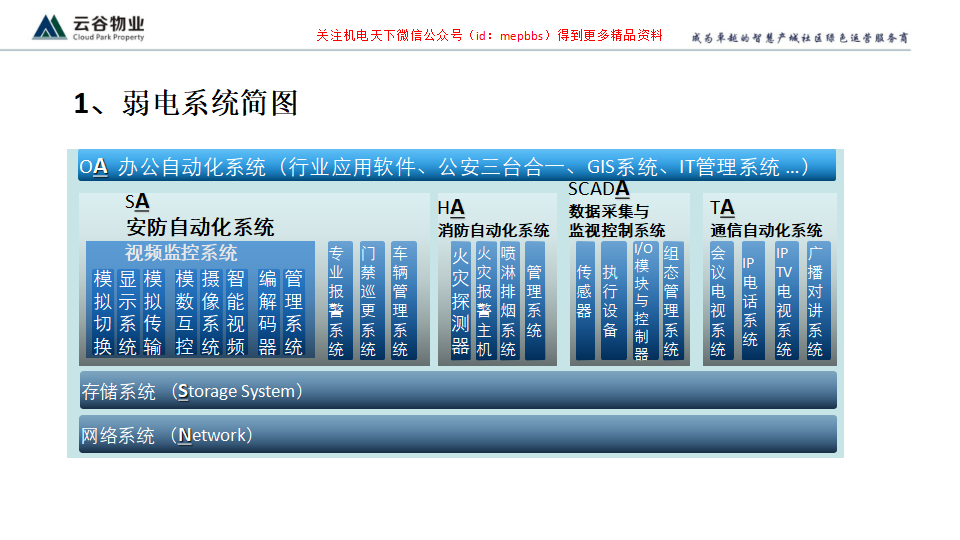Click the OA 办公自动化系统 top bar
The image size is (960, 540).
[457, 166]
